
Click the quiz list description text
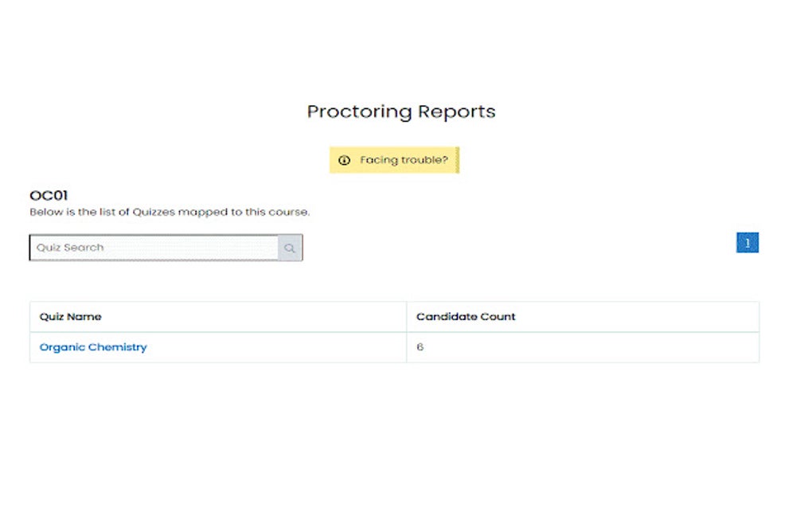(x=170, y=212)
